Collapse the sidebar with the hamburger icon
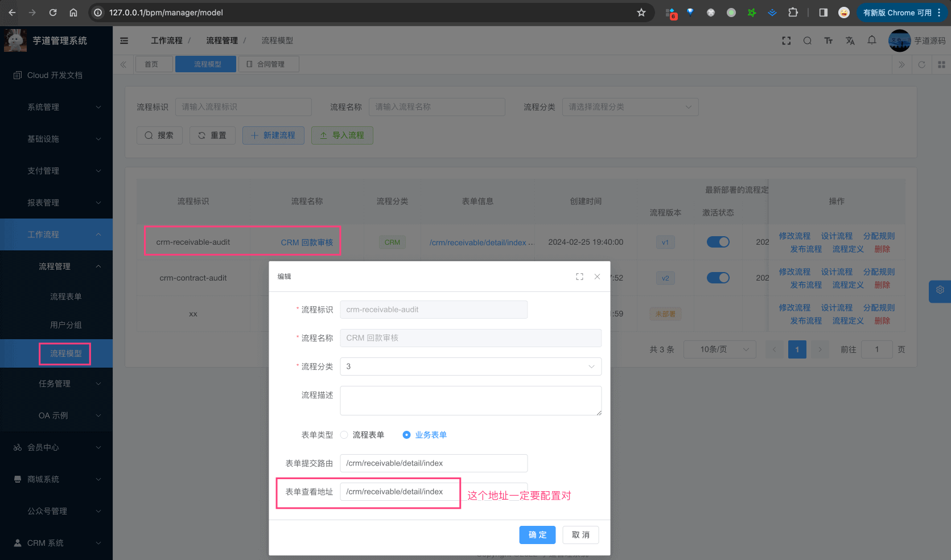The height and width of the screenshot is (560, 951). 124,40
